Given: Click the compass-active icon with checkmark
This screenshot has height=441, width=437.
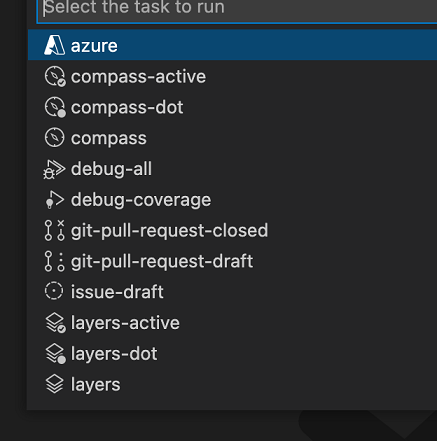Looking at the screenshot, I should pos(55,76).
